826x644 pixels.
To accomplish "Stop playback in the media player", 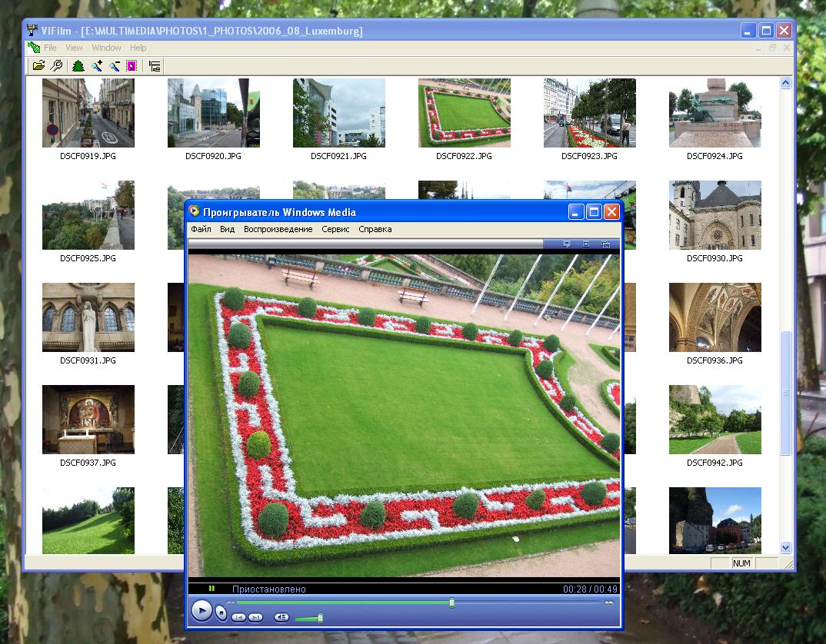I will [x=221, y=612].
